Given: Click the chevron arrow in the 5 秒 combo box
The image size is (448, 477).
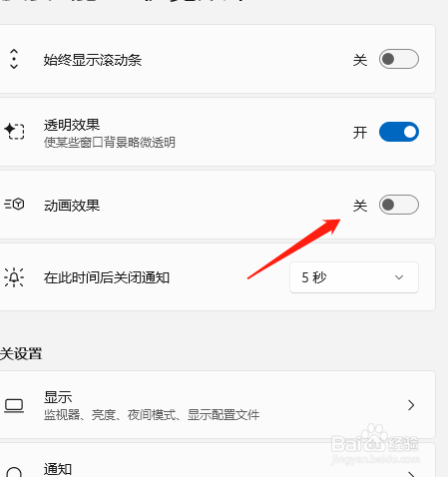Looking at the screenshot, I should [x=399, y=277].
